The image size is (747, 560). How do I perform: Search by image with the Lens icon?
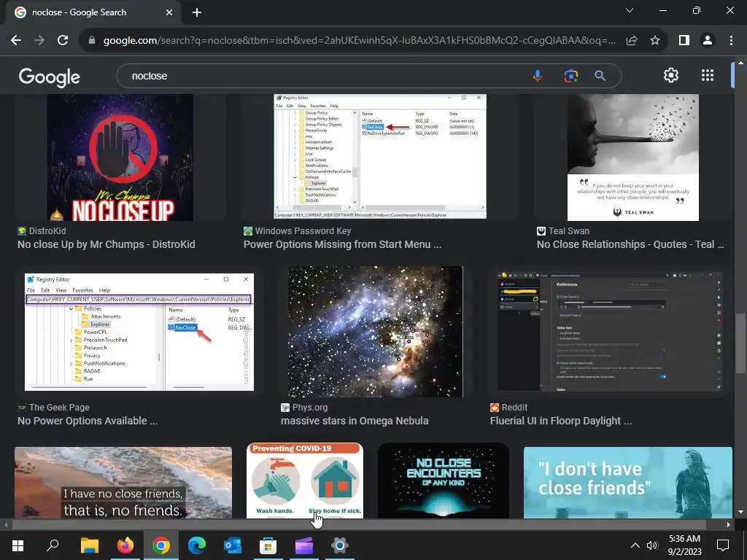pos(570,76)
